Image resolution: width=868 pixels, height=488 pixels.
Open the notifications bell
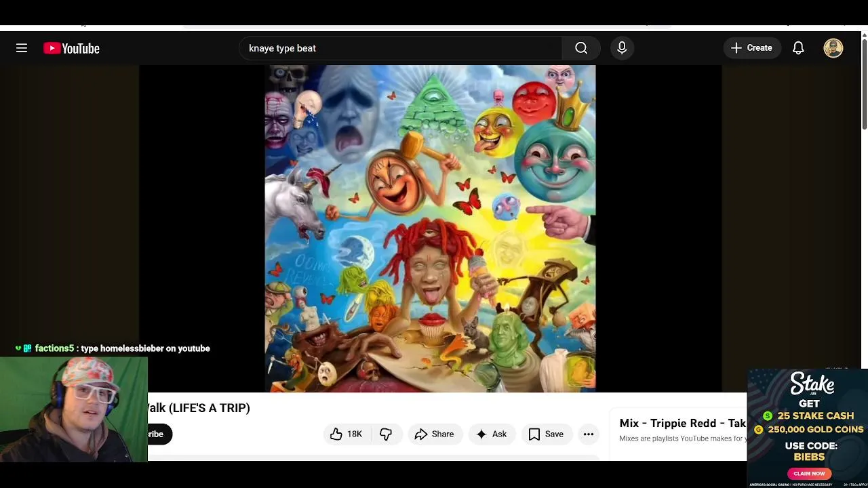coord(798,48)
